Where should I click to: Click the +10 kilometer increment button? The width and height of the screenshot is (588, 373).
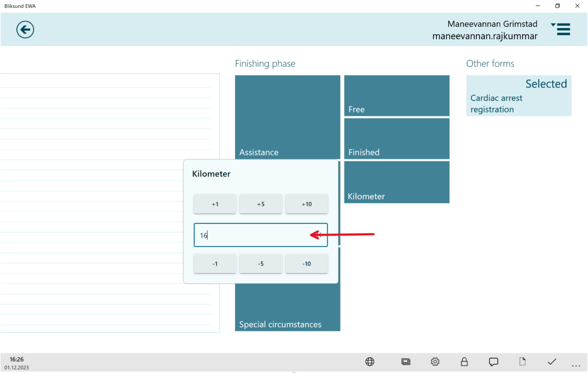(306, 203)
